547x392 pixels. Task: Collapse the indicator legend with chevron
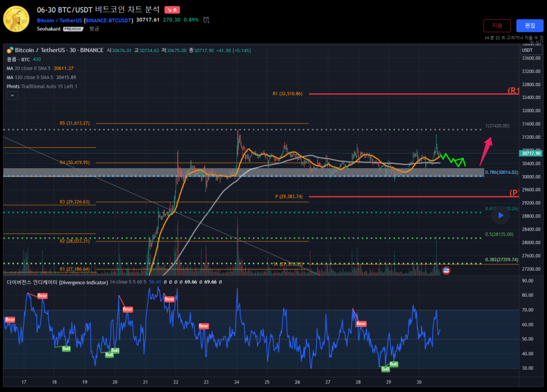[12, 96]
